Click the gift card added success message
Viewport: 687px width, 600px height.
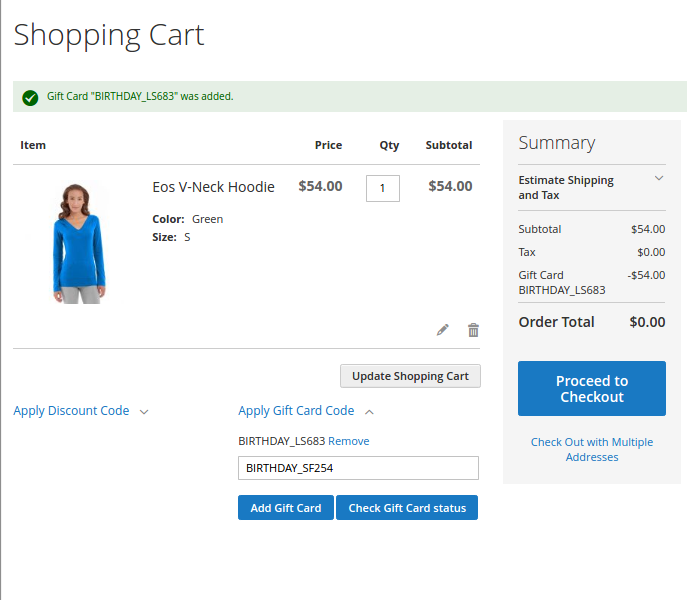click(x=140, y=97)
